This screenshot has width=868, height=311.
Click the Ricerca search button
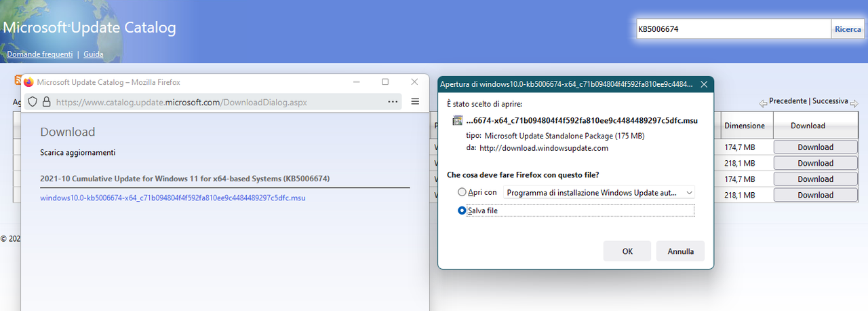(848, 29)
